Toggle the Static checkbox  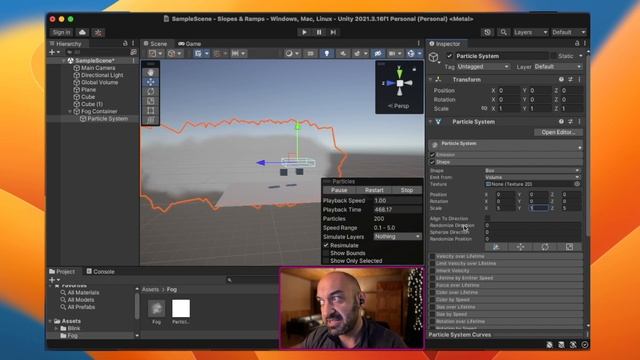(x=553, y=56)
